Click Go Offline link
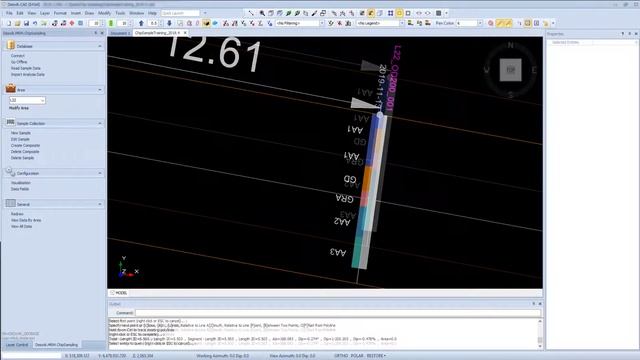Screen dimensions: 640x360 coord(19,62)
